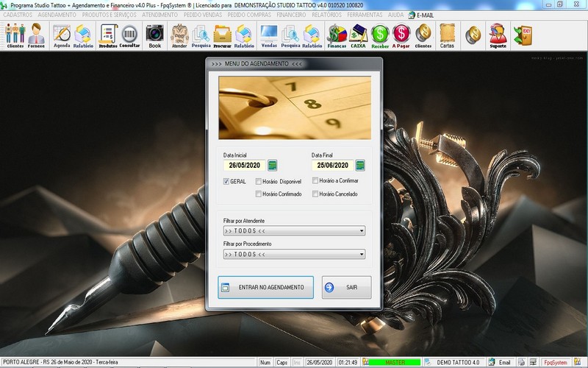Enable the Horário Confirmado checkbox
This screenshot has height=368, width=588.
259,194
